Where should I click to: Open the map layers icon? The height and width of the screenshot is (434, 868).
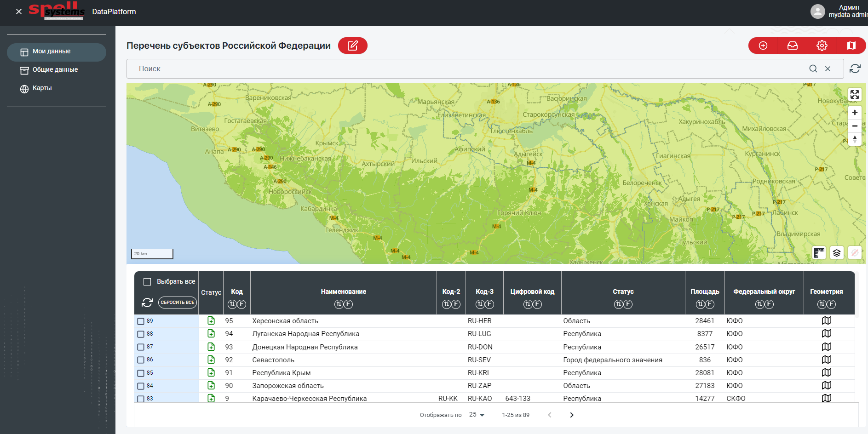(x=837, y=253)
